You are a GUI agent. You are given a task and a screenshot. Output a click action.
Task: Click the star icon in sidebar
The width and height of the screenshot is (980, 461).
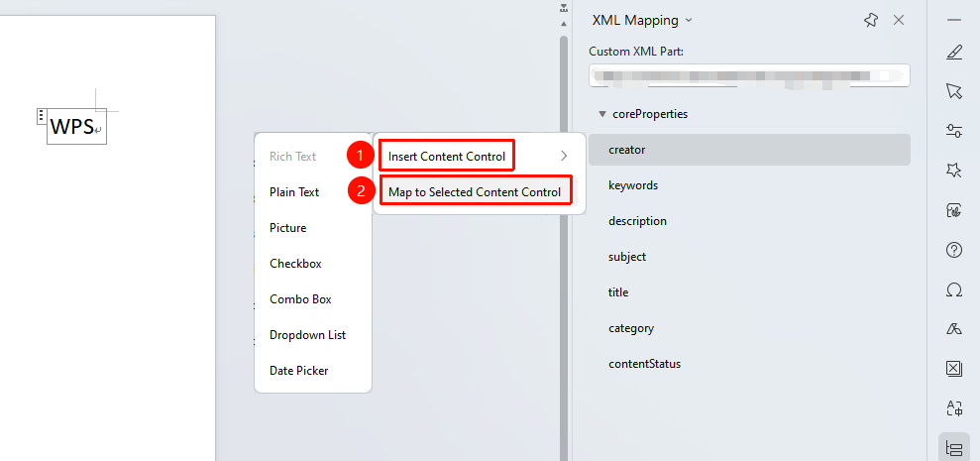click(x=954, y=171)
